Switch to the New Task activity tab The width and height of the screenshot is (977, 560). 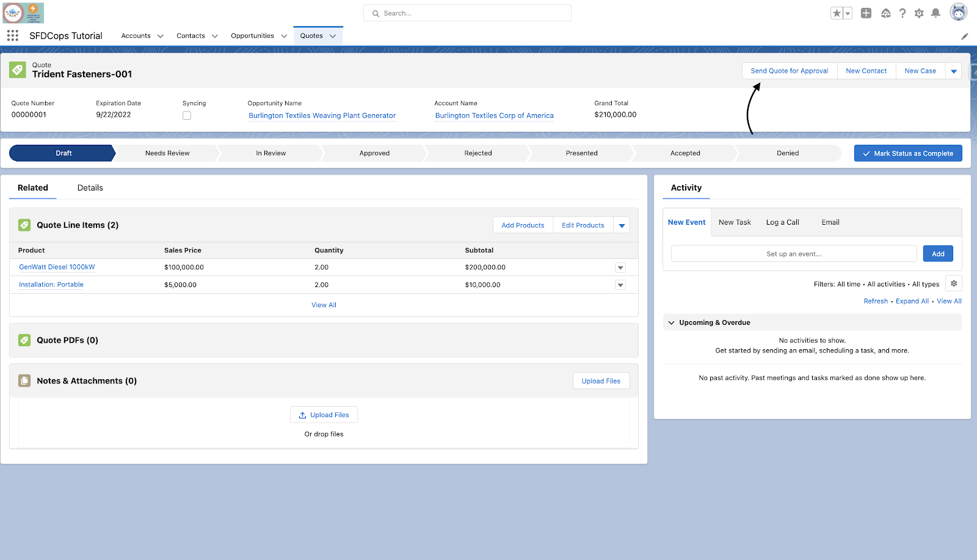pos(735,222)
